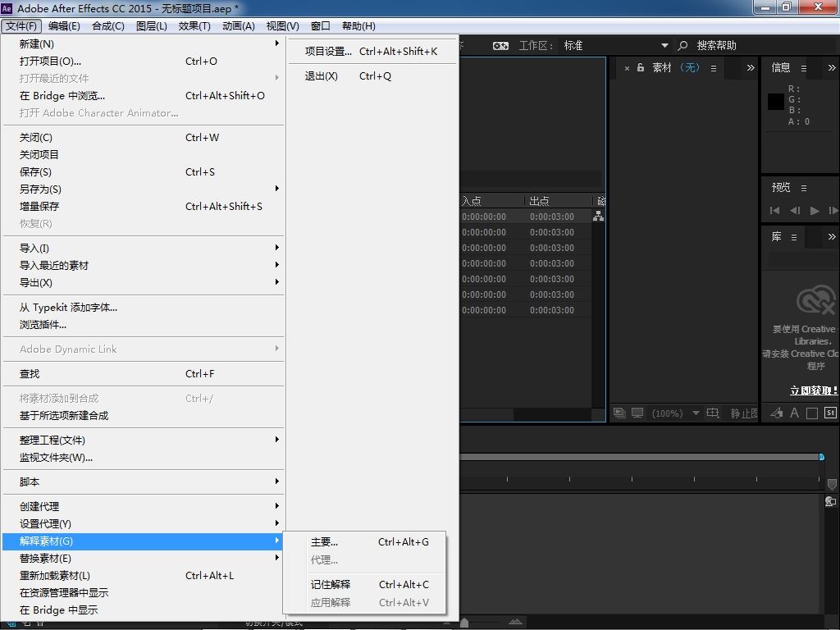Click the comp mini-flowchart icon at timeline right
This screenshot has height=630, width=840.
(831, 501)
